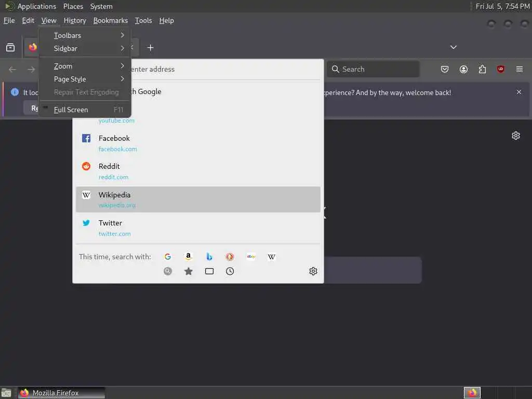
Task: Open the Firefox account icon
Action: [x=463, y=69]
